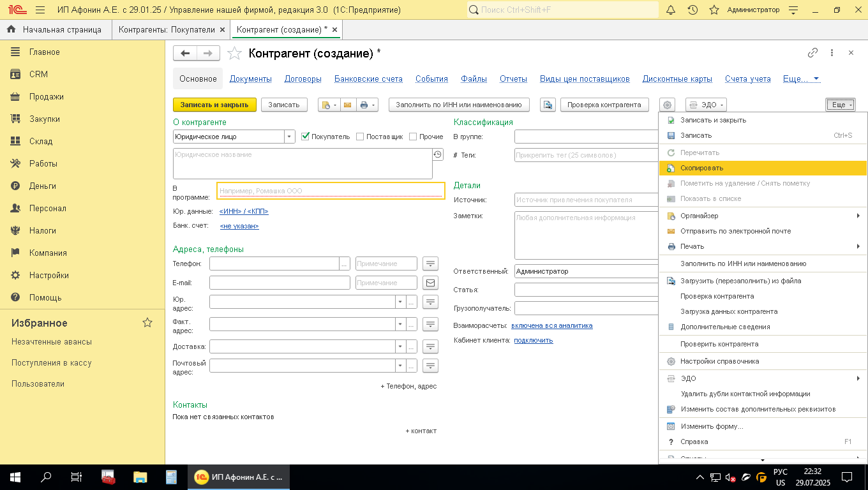Expand the ЭДО toolbar dropdown

tap(706, 105)
